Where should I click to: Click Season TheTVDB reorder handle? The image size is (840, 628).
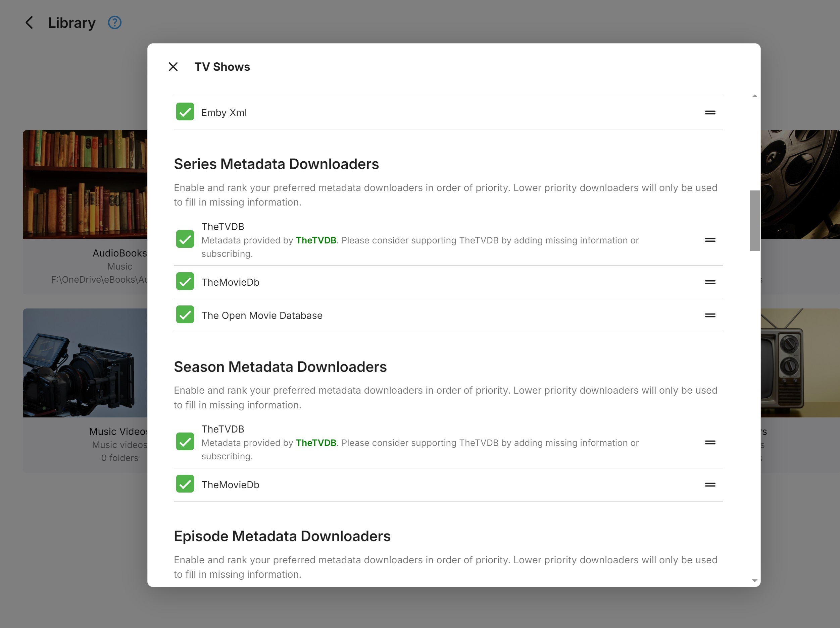pos(710,443)
